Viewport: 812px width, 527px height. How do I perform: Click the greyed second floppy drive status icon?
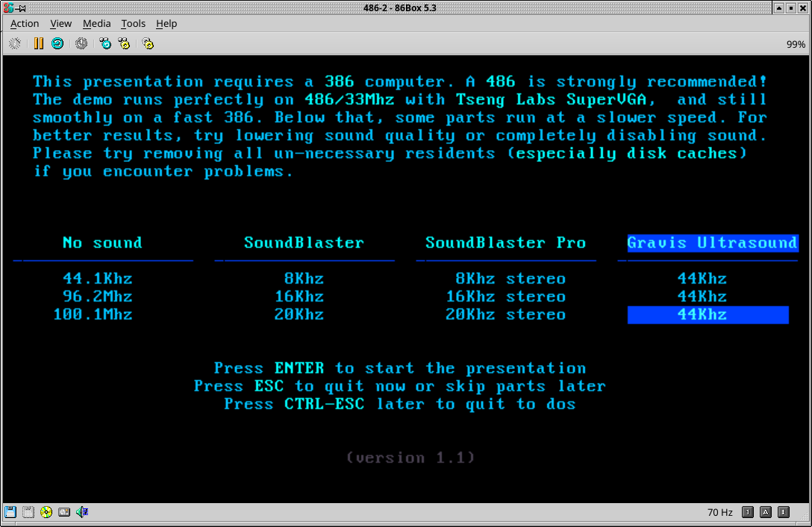pos(28,512)
